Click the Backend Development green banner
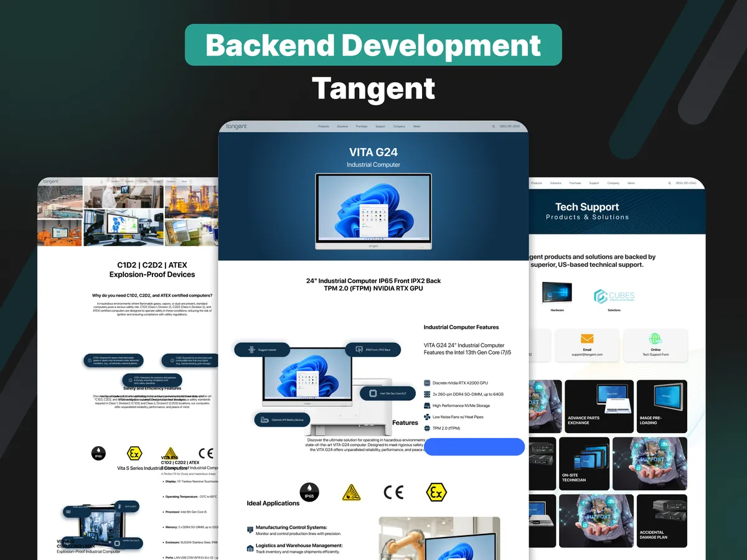 pyautogui.click(x=374, y=45)
